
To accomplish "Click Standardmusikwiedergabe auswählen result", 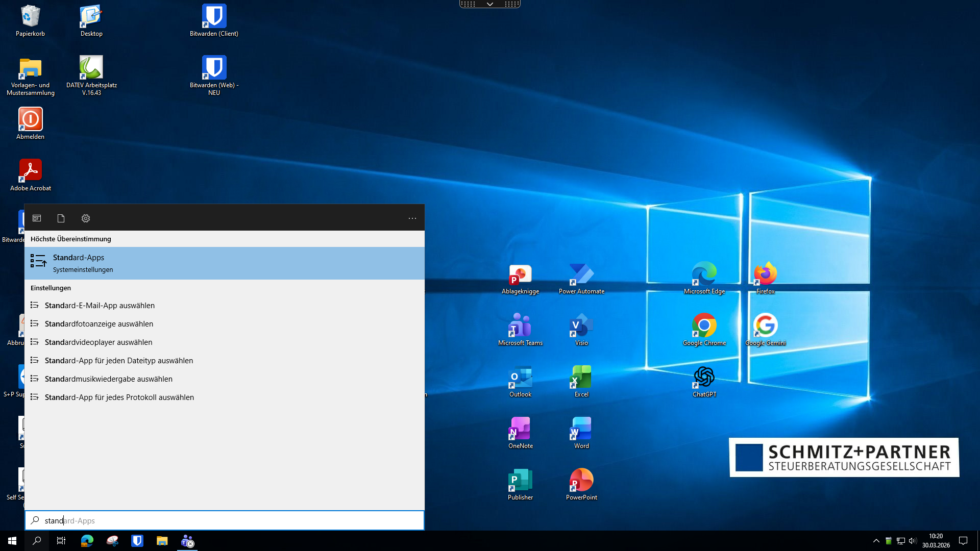I will (109, 379).
